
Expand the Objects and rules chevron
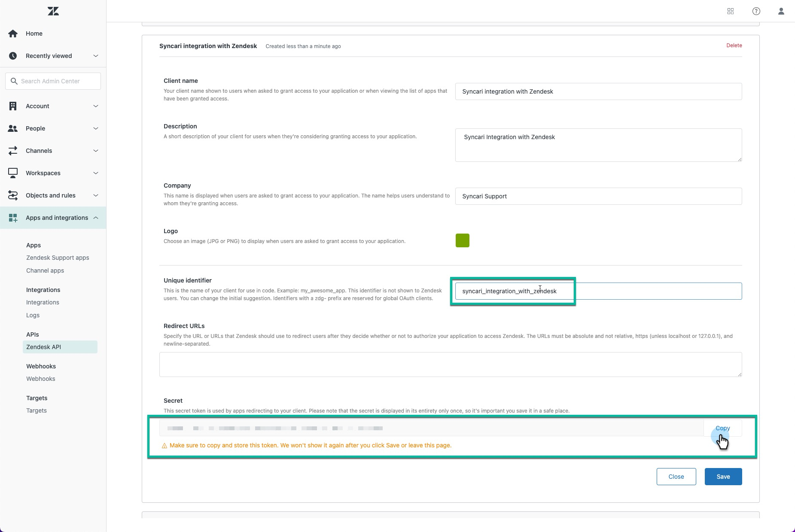[96, 195]
